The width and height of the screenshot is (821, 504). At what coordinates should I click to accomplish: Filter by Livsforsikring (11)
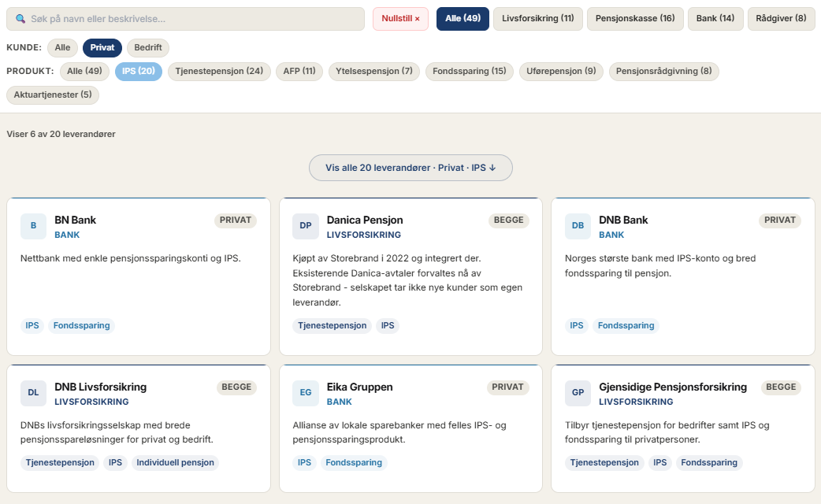pos(537,19)
